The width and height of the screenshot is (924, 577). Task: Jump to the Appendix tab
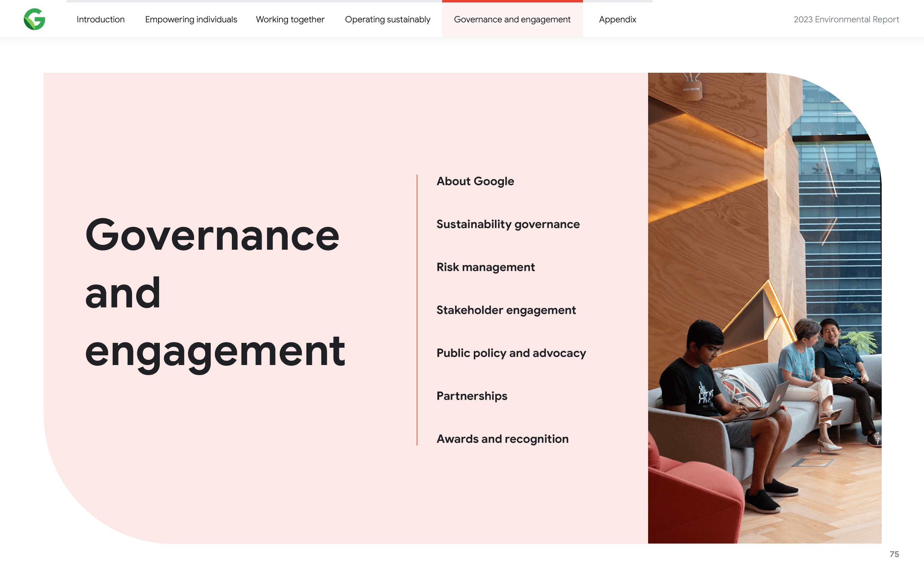[617, 19]
